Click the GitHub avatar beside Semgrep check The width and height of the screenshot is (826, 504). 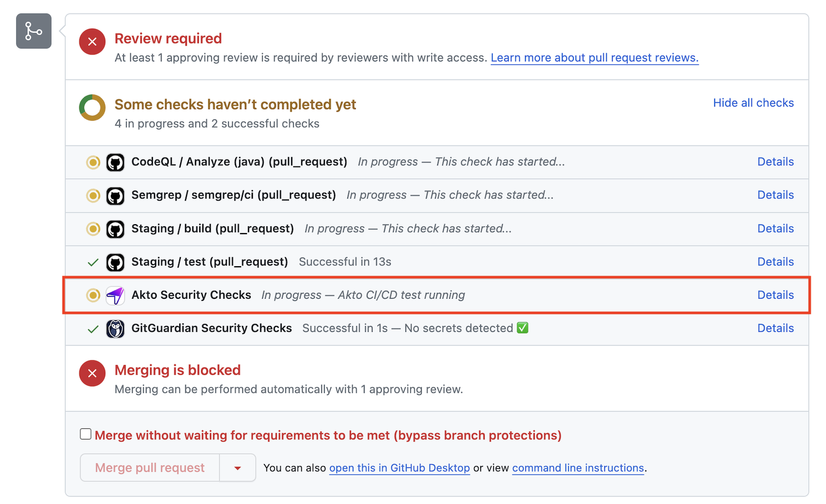(115, 196)
